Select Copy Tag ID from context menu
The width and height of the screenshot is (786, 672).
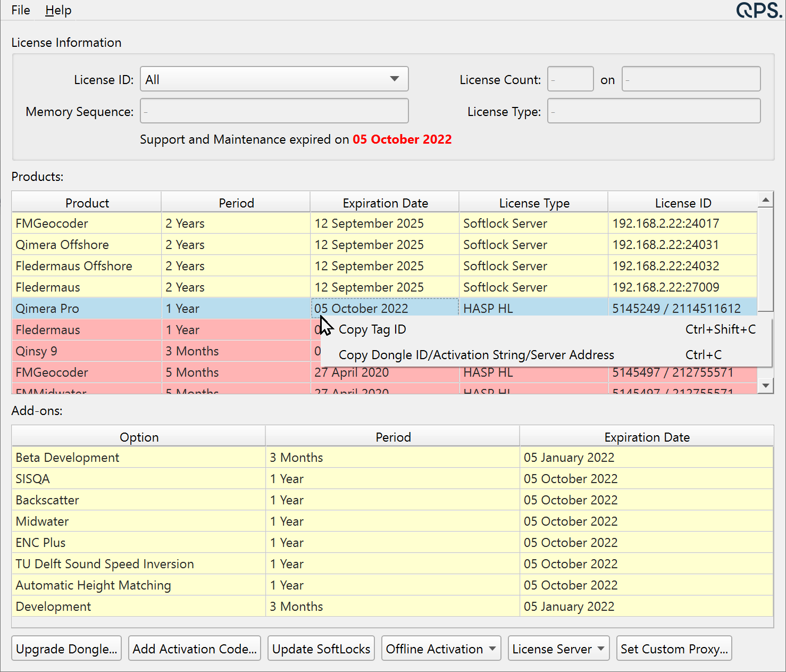[372, 329]
